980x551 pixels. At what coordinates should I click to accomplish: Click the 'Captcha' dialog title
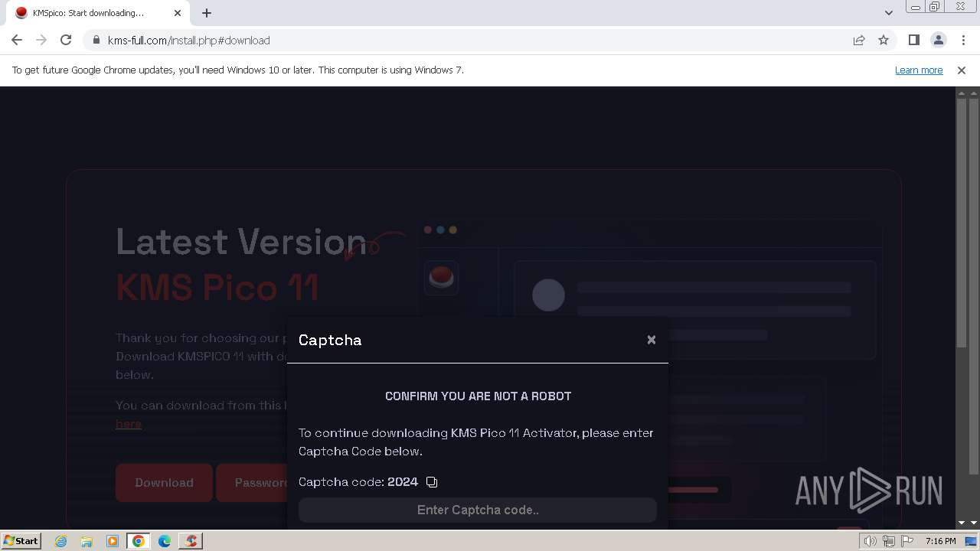click(x=330, y=340)
